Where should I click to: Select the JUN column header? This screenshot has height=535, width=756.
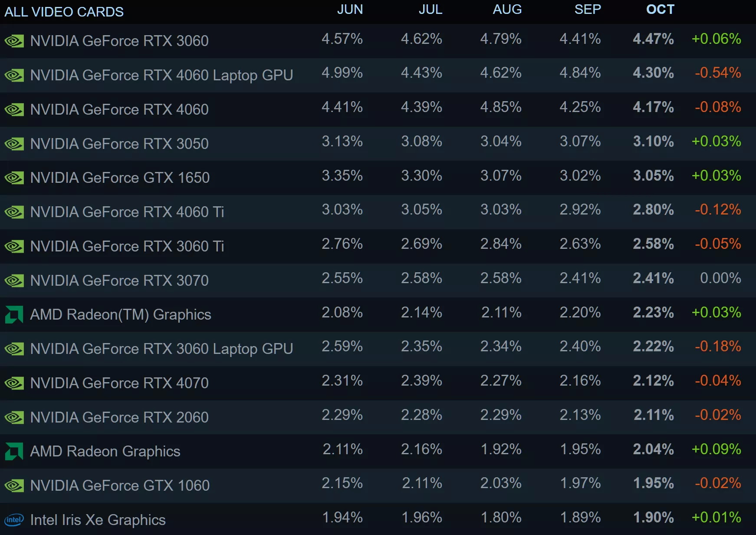(x=350, y=10)
